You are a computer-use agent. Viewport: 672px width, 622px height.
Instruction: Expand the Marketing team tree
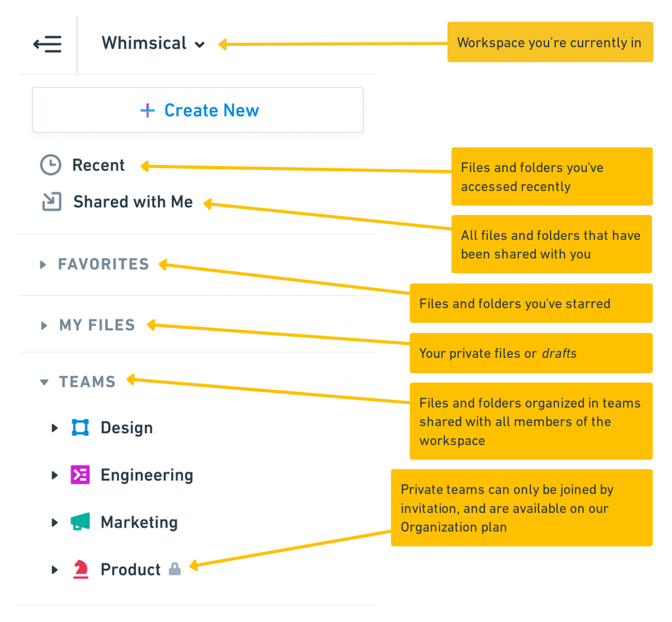click(54, 522)
